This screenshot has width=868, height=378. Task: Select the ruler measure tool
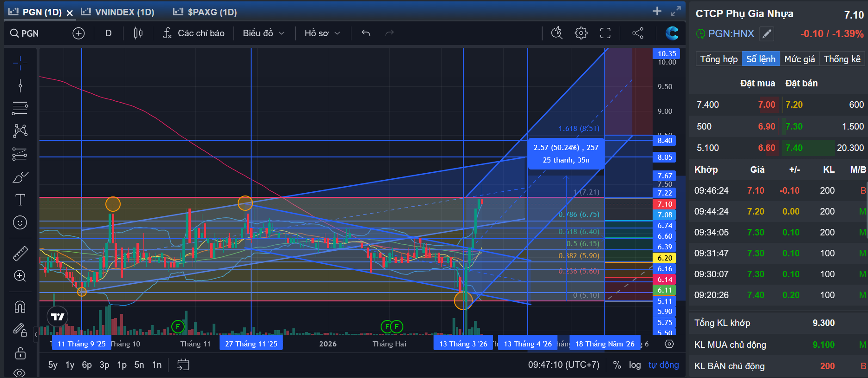[20, 253]
